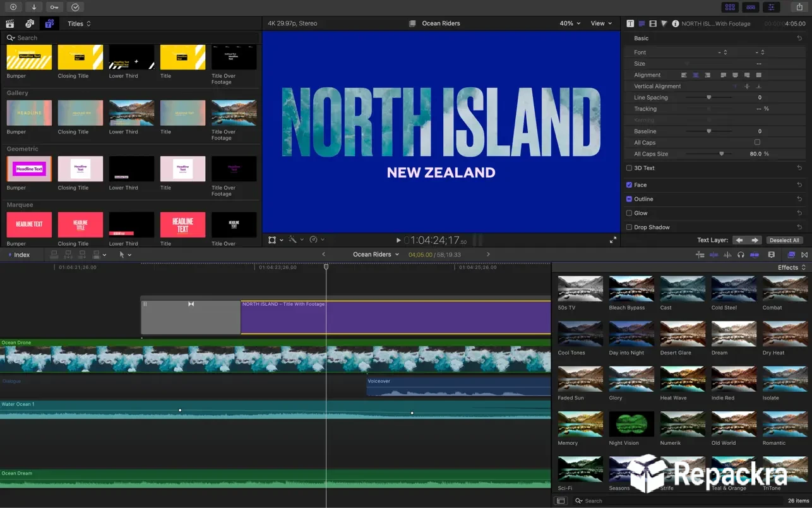812x508 pixels.
Task: Create new library item plus-circle button
Action: click(x=13, y=7)
